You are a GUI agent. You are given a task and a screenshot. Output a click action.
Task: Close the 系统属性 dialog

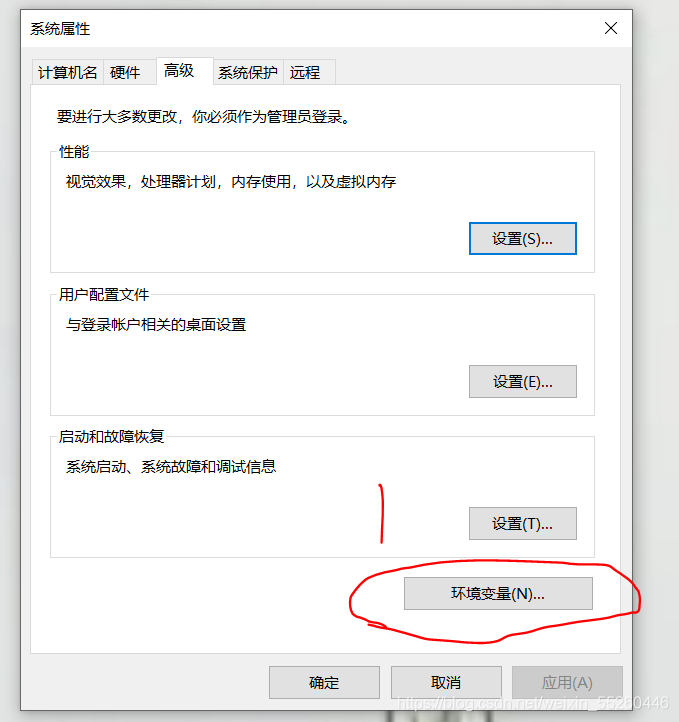coord(611,29)
